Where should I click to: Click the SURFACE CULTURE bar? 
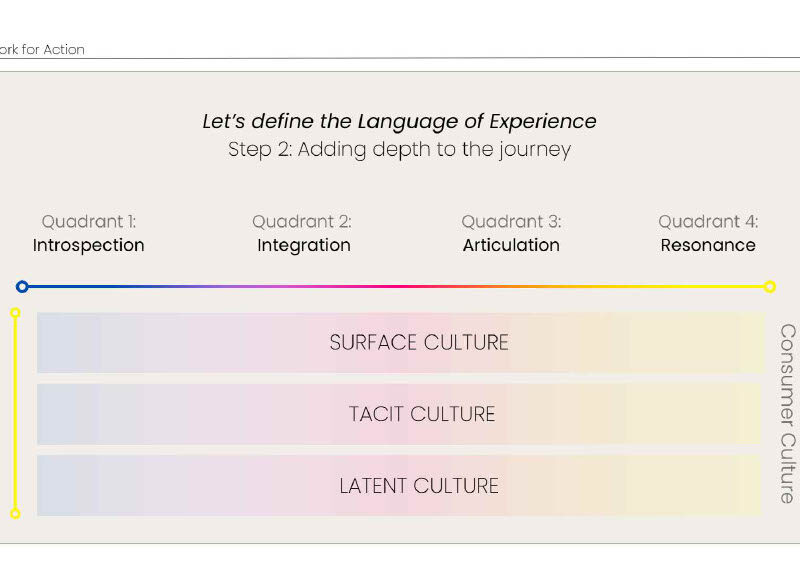point(400,342)
